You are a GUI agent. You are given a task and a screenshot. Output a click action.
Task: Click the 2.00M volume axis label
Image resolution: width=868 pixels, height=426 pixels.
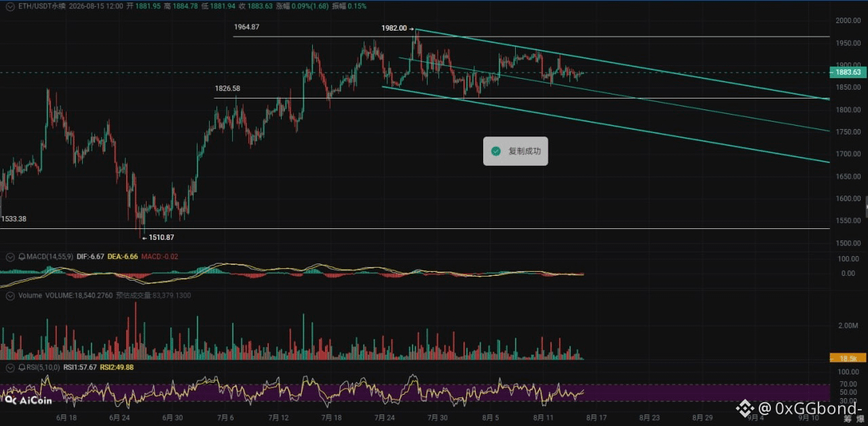coord(848,326)
